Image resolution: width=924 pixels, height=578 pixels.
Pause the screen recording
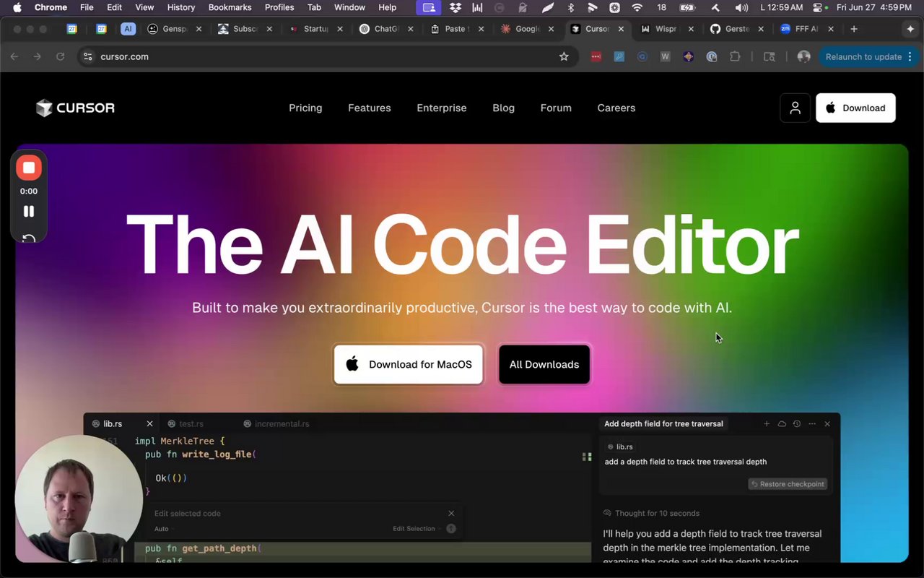tap(29, 211)
